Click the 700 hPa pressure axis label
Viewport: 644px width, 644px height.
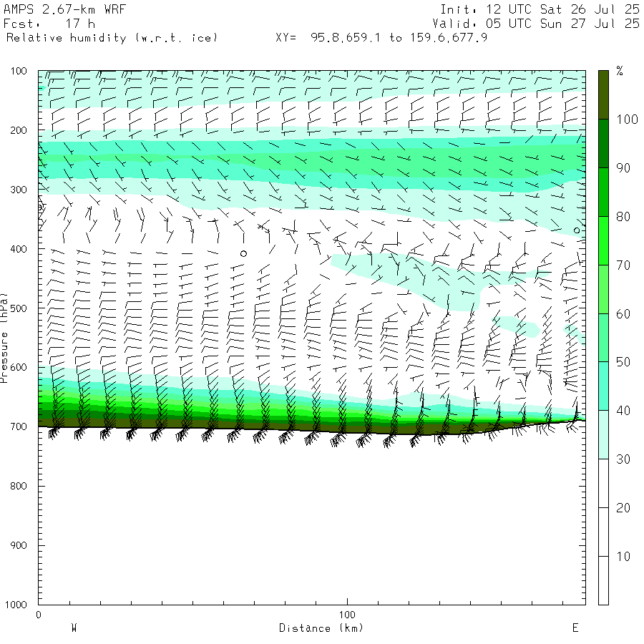point(19,426)
